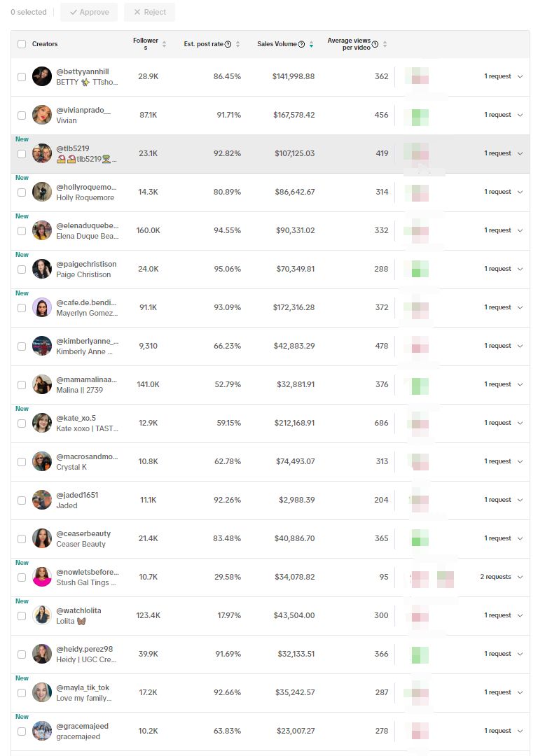Click the Sales Volume column header label
This screenshot has height=756, width=538.
tap(277, 44)
